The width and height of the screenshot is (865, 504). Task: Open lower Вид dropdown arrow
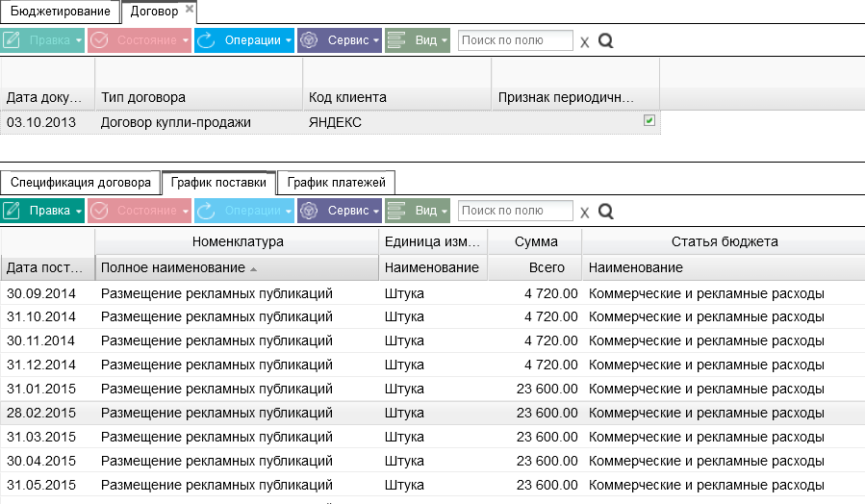tap(445, 212)
